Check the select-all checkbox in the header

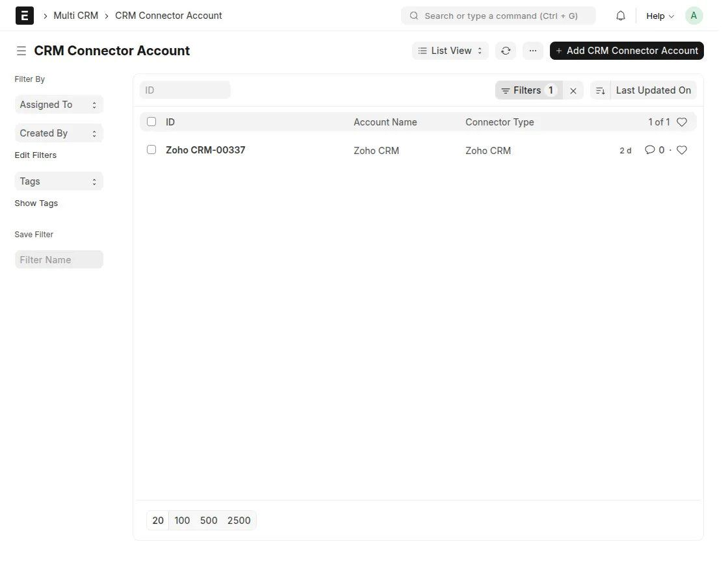pos(151,122)
